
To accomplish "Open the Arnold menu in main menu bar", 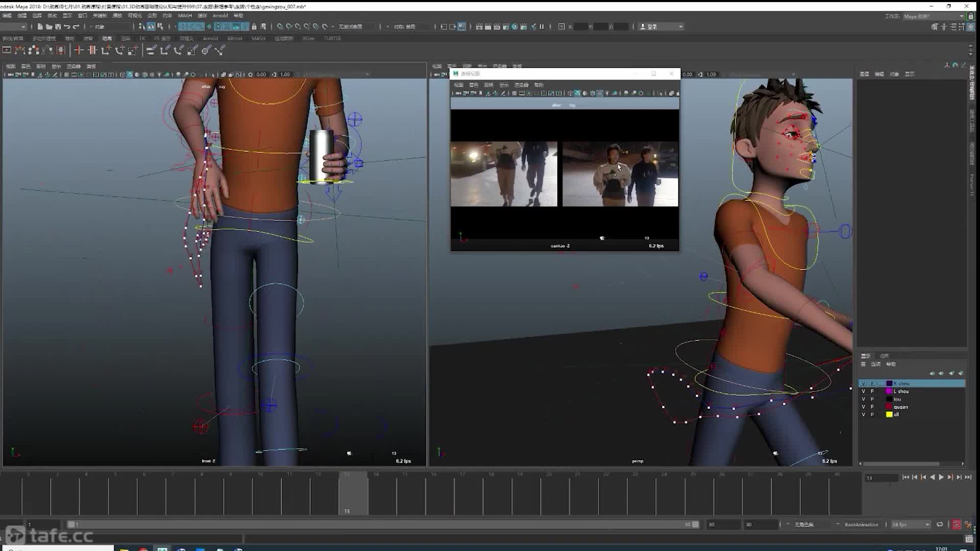I will (220, 16).
